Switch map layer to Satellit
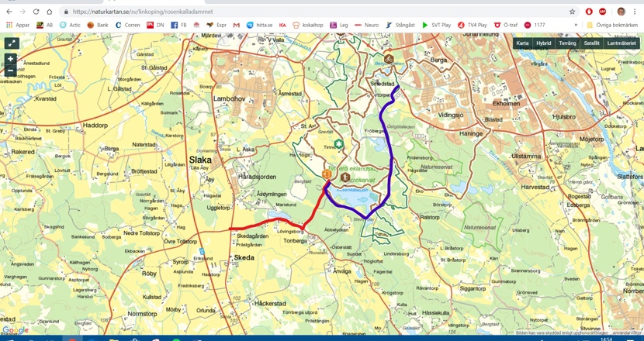This screenshot has height=341, width=644. click(591, 43)
